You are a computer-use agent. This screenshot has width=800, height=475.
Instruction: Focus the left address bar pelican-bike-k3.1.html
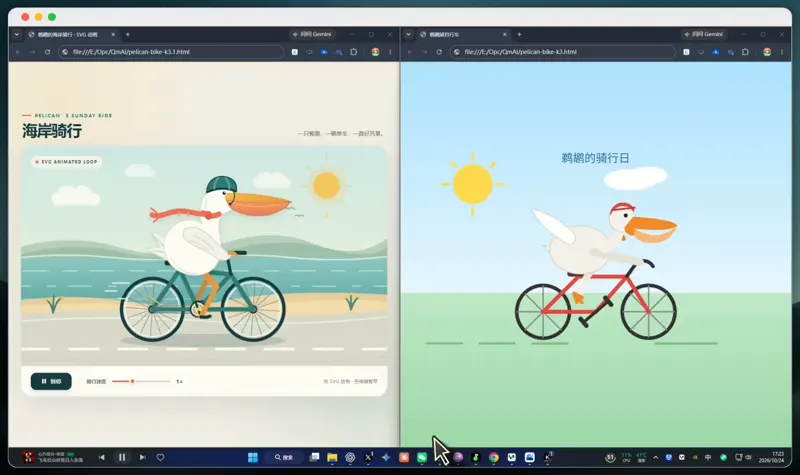tap(171, 52)
